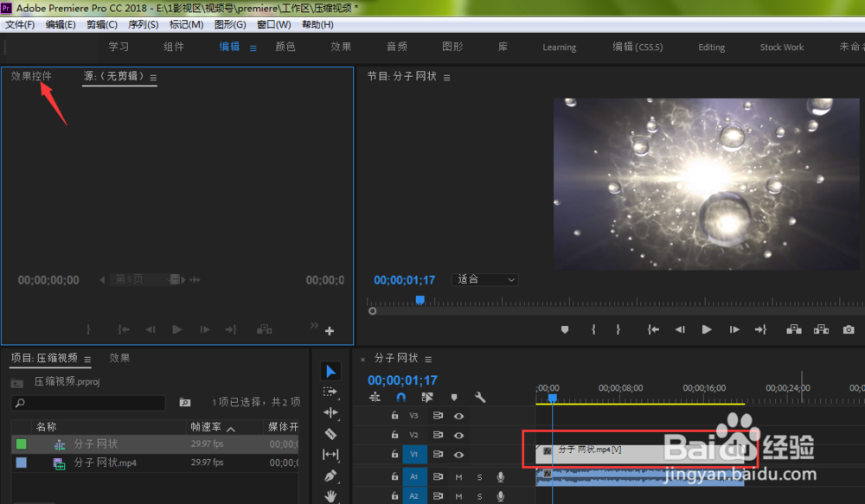
Task: Open Program monitor panel menu
Action: [447, 78]
